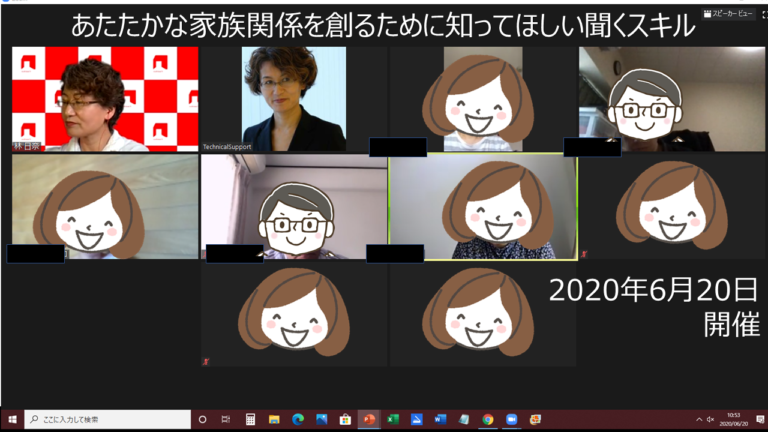Image resolution: width=768 pixels, height=432 pixels.
Task: Open Word from the taskbar
Action: coord(440,419)
